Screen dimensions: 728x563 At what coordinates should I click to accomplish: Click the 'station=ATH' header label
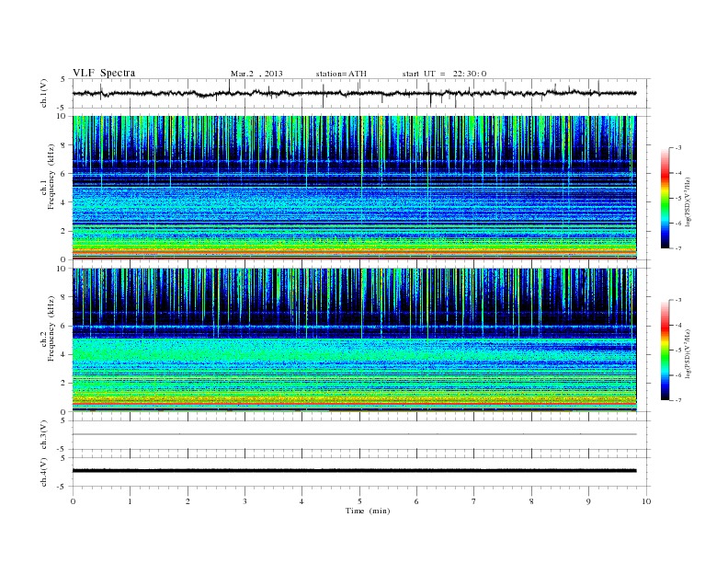341,74
